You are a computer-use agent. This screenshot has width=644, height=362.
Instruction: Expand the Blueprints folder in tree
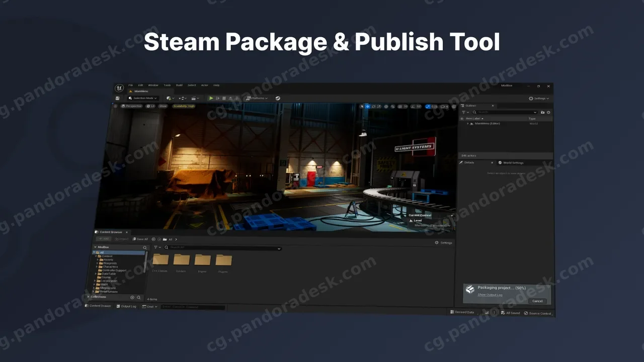point(98,263)
